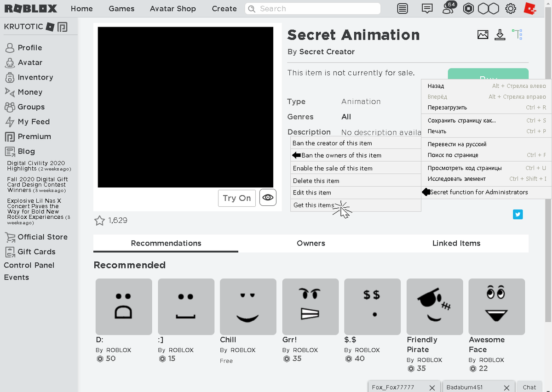Open the Robux hexagon icon in header
The image size is (552, 392).
[468, 9]
